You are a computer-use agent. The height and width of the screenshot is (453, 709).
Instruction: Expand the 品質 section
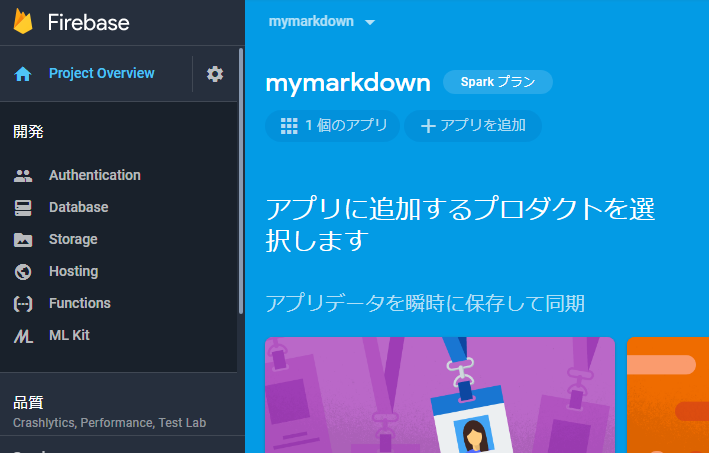point(118,412)
